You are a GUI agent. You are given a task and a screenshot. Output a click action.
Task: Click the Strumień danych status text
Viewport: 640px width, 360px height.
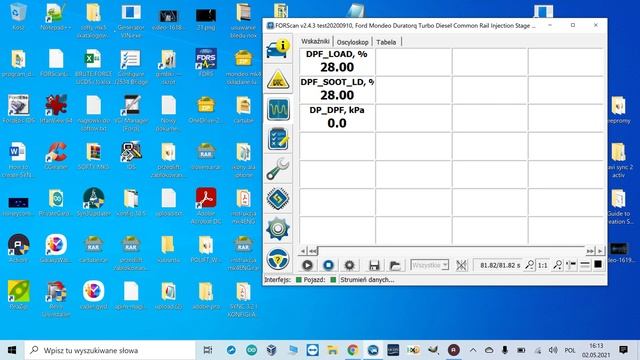pos(367,280)
